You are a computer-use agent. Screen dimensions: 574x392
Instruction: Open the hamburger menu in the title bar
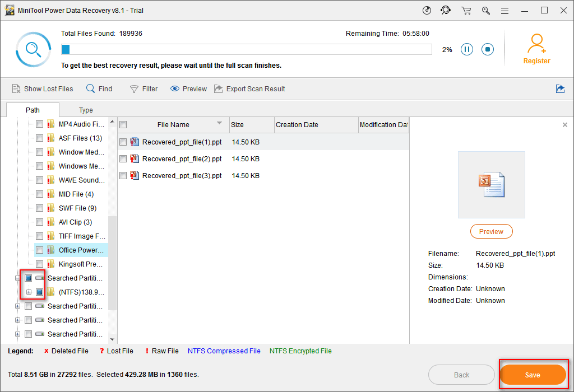pyautogui.click(x=505, y=11)
